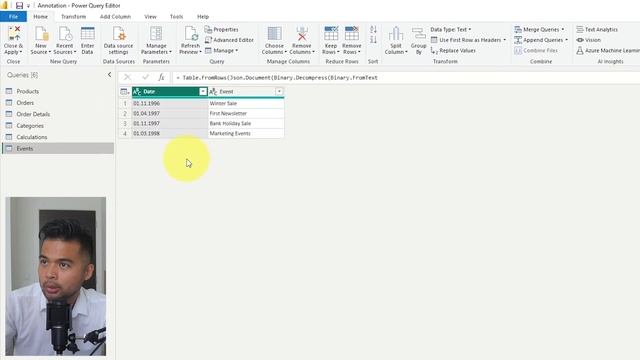
Task: Select the Events query
Action: click(58, 149)
